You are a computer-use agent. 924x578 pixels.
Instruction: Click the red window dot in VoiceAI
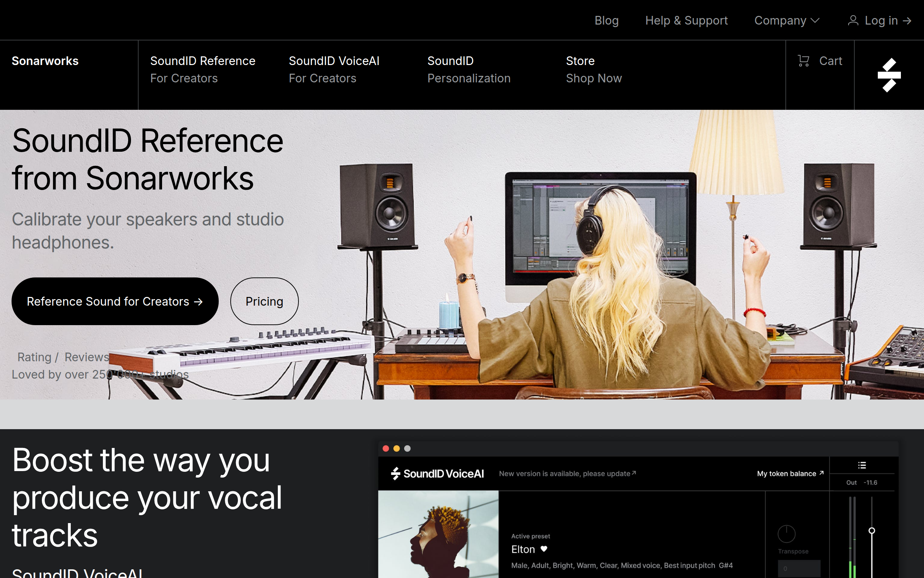tap(385, 448)
